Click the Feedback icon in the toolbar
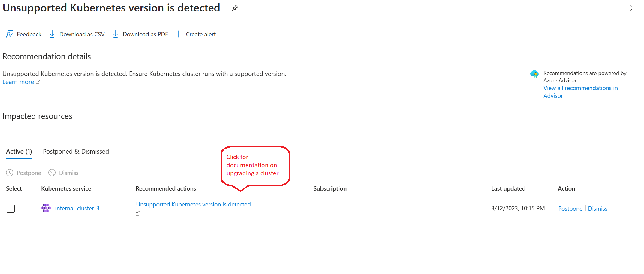644x274 pixels. [x=10, y=34]
